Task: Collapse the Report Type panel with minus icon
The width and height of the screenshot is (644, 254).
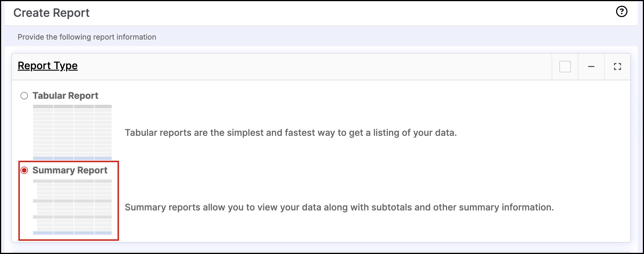Action: point(591,67)
